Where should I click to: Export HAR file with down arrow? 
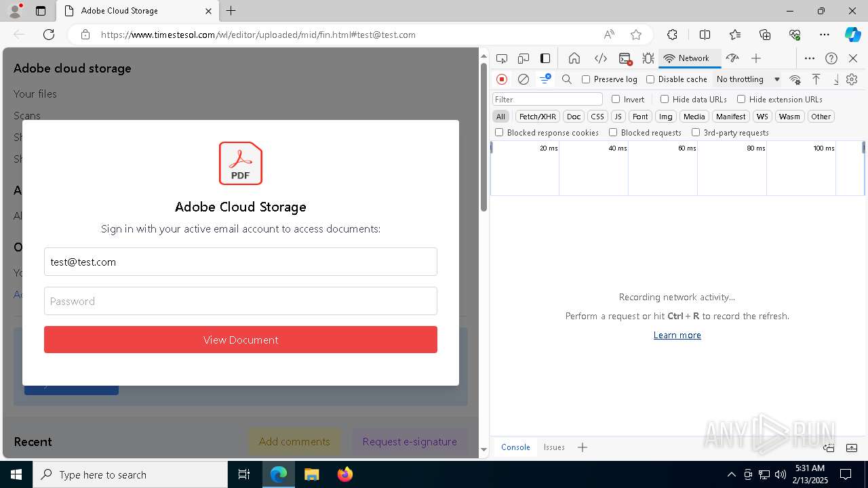[x=835, y=79]
